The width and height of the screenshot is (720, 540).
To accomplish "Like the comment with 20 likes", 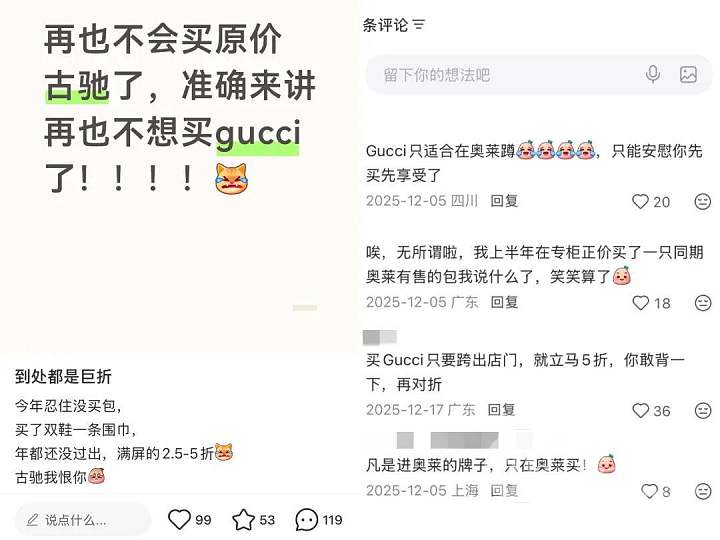I will click(640, 201).
